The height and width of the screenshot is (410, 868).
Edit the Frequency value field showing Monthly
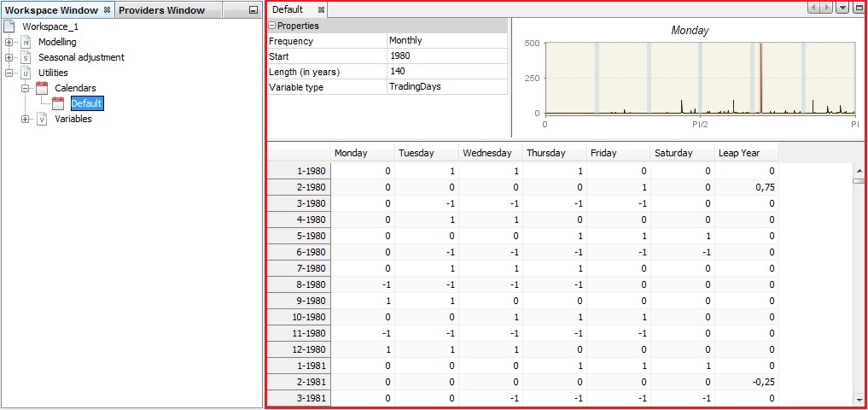[x=446, y=41]
